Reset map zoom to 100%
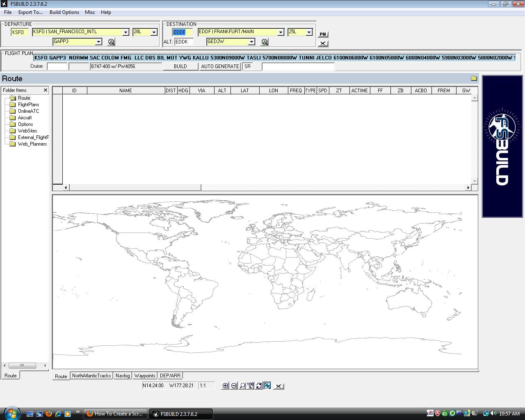The width and height of the screenshot is (525, 420). pyautogui.click(x=250, y=386)
